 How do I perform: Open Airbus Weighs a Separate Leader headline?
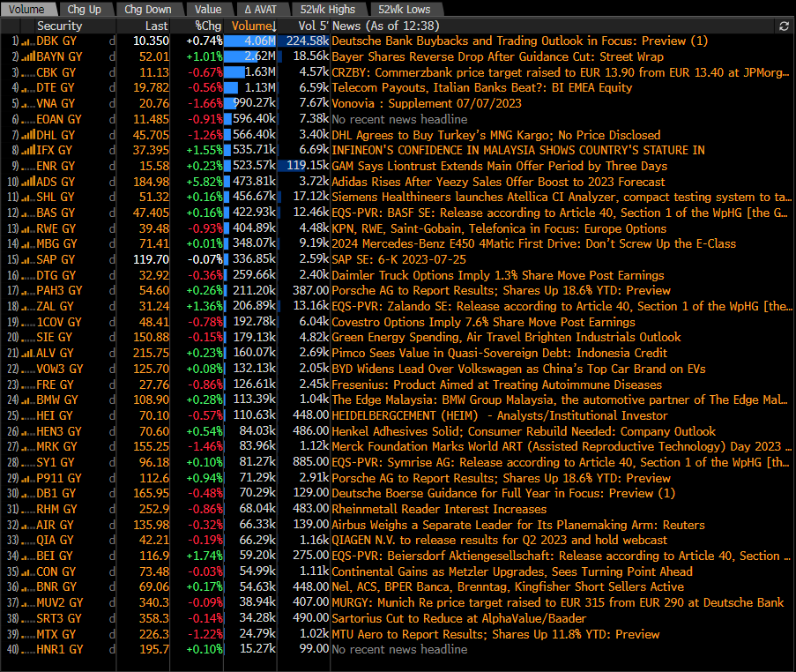pyautogui.click(x=518, y=526)
